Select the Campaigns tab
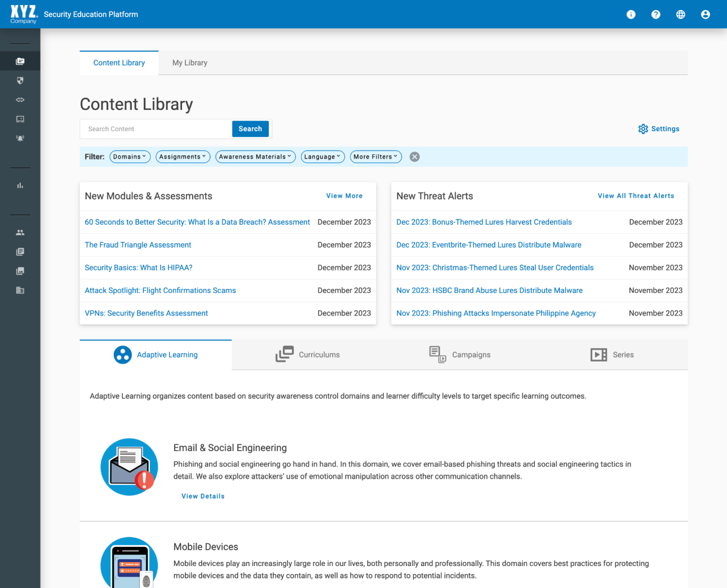This screenshot has height=588, width=727. pyautogui.click(x=460, y=355)
